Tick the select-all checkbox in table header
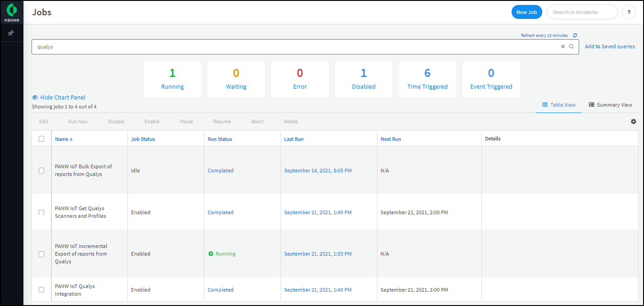The height and width of the screenshot is (306, 644). tap(41, 139)
